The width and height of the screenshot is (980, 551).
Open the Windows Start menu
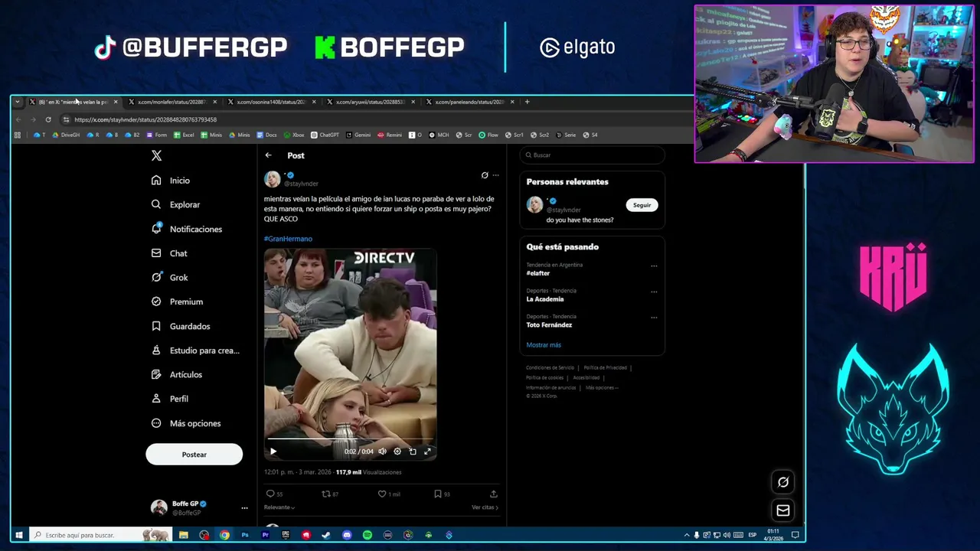pos(18,535)
